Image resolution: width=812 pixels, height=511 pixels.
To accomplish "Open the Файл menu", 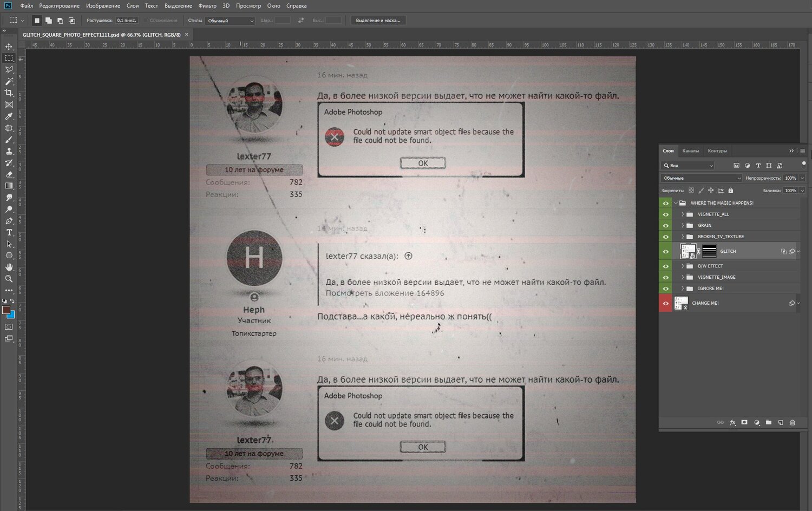I will point(27,6).
